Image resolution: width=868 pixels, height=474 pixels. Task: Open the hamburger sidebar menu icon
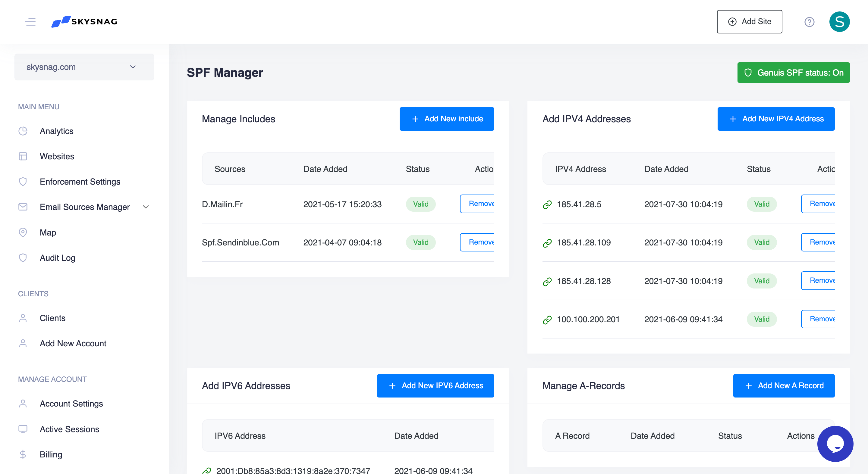(x=30, y=22)
